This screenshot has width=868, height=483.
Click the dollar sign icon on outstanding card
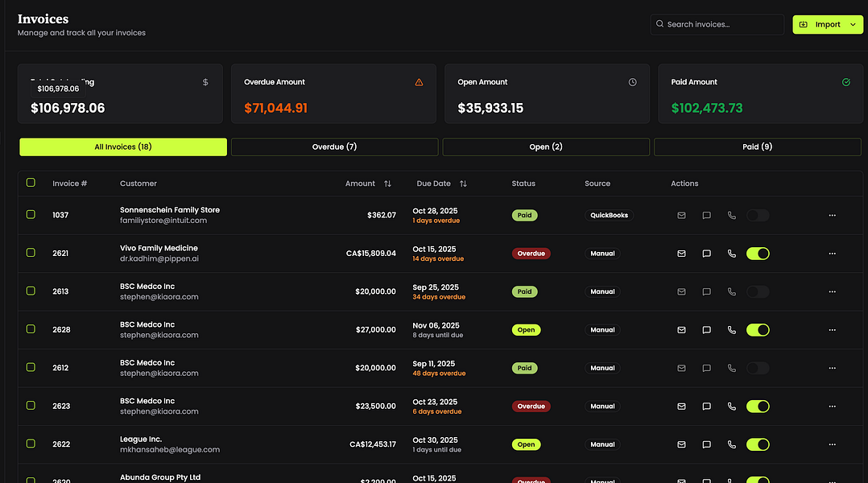(x=205, y=82)
